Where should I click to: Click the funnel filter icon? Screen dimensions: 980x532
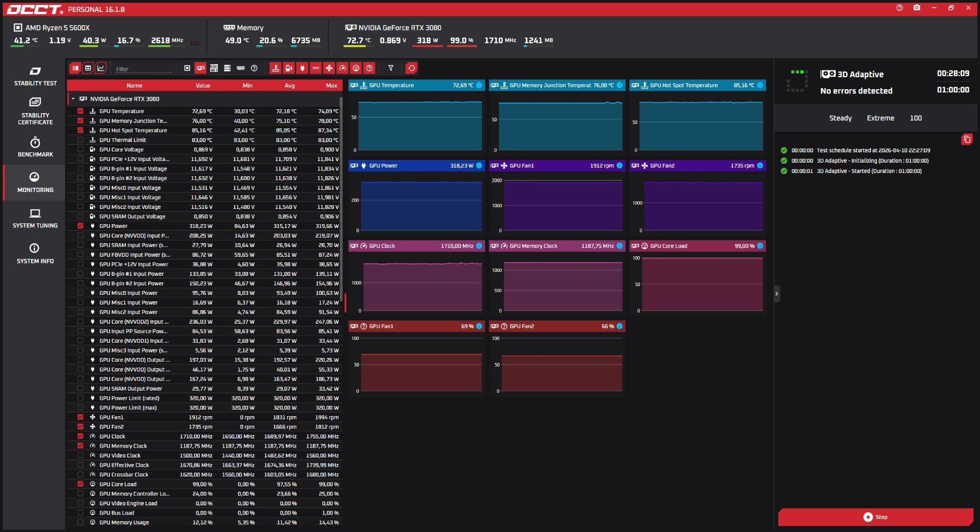pos(390,68)
